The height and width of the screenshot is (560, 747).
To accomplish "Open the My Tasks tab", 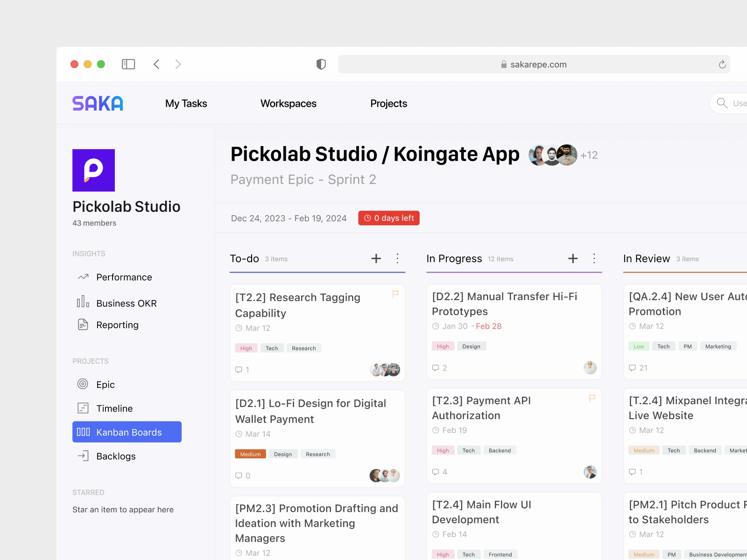I will pos(186,104).
